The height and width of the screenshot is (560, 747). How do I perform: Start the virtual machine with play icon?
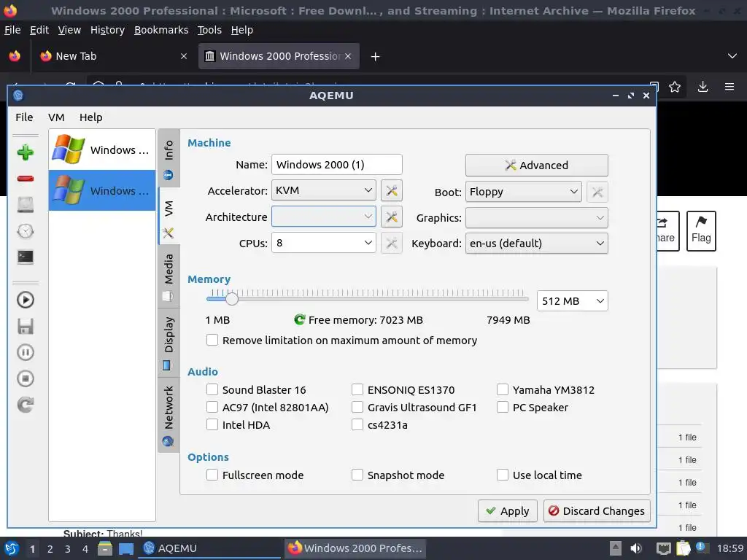26,300
